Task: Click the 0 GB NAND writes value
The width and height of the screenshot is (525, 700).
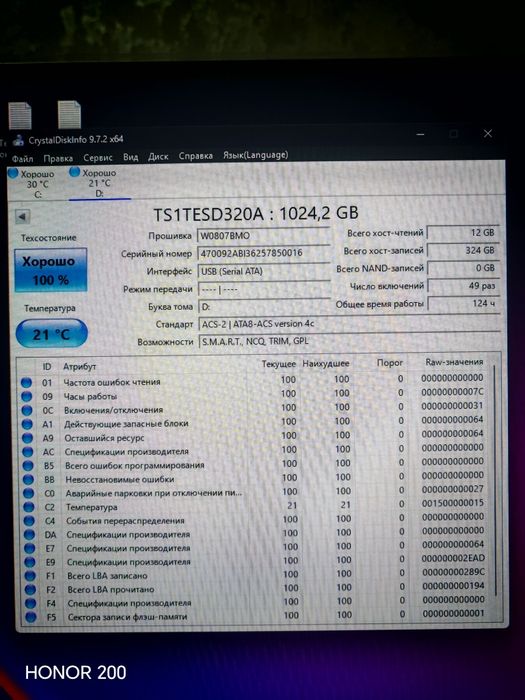Action: coord(463,268)
